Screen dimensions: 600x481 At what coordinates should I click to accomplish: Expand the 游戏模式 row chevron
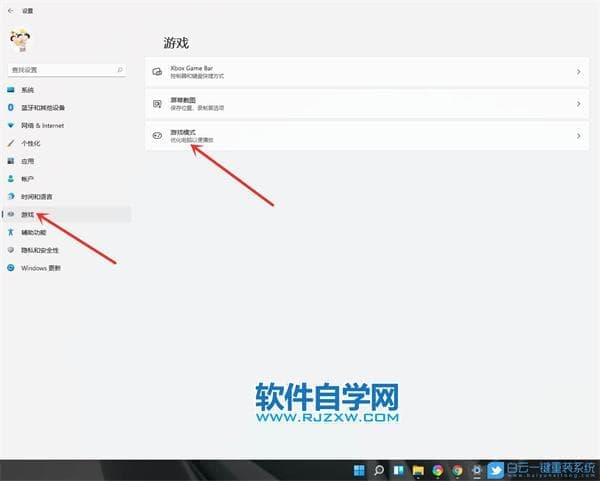pyautogui.click(x=579, y=136)
